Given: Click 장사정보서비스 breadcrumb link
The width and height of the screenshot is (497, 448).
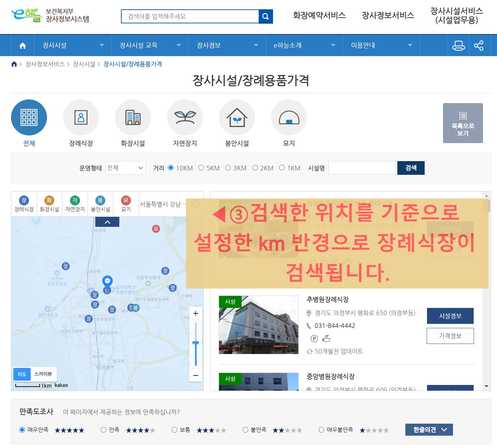Looking at the screenshot, I should point(45,64).
